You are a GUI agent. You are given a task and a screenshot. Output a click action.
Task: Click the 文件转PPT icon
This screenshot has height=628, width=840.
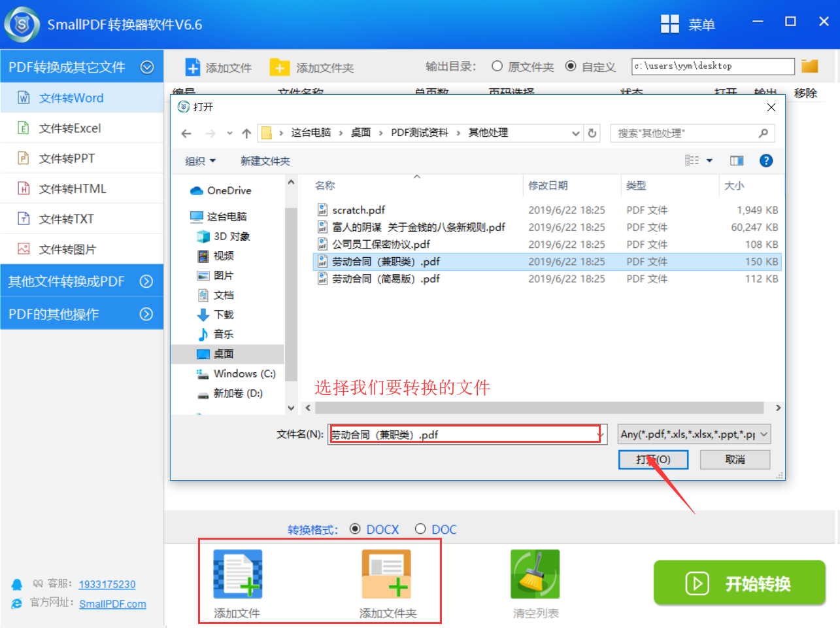(24, 158)
